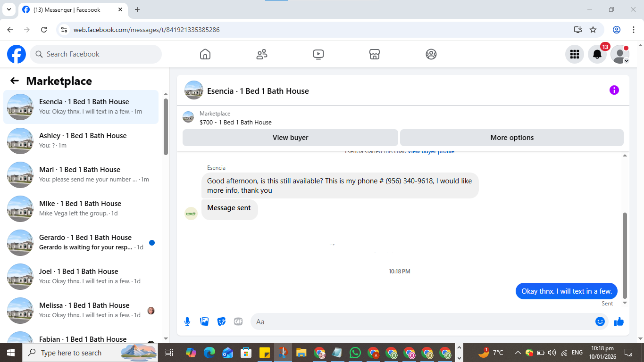Attach a file with the photo icon
Screen dimensions: 644x362
tap(204, 321)
